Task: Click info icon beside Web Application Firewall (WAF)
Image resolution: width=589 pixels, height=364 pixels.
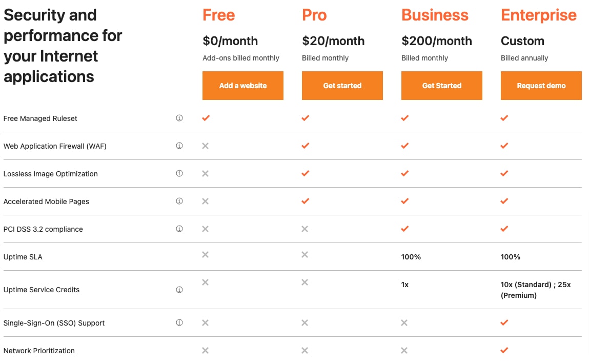Action: tap(179, 146)
